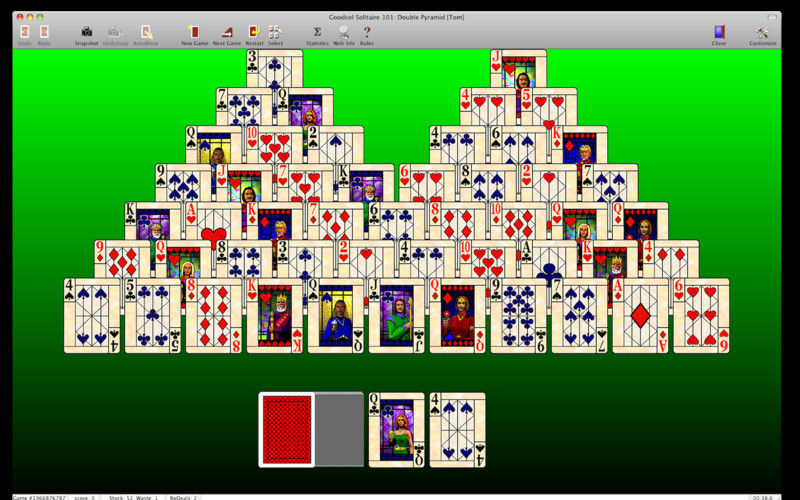Viewport: 800px width, 500px height.
Task: Click the 8 of Clubs card
Action: 244,259
